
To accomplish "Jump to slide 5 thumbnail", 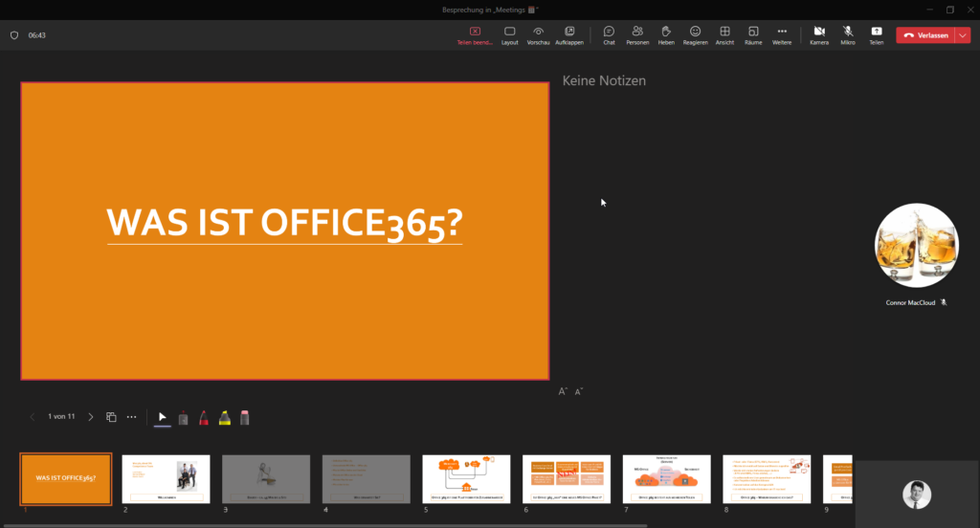I will click(x=466, y=478).
